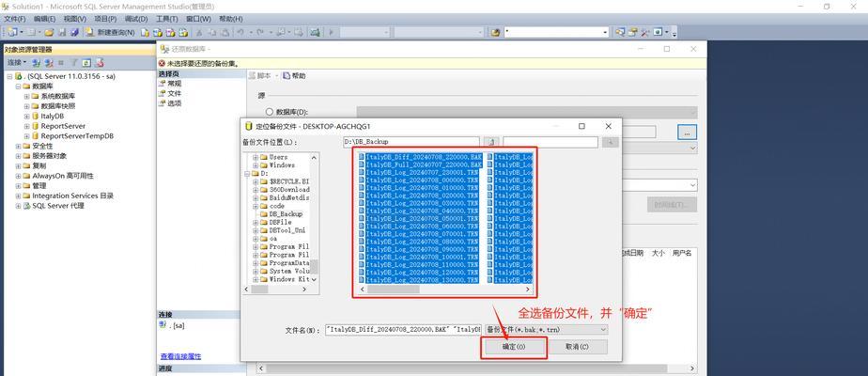Viewport: 868px width, 376px height.
Task: Open the search combo box on main toolbar
Action: 605,32
